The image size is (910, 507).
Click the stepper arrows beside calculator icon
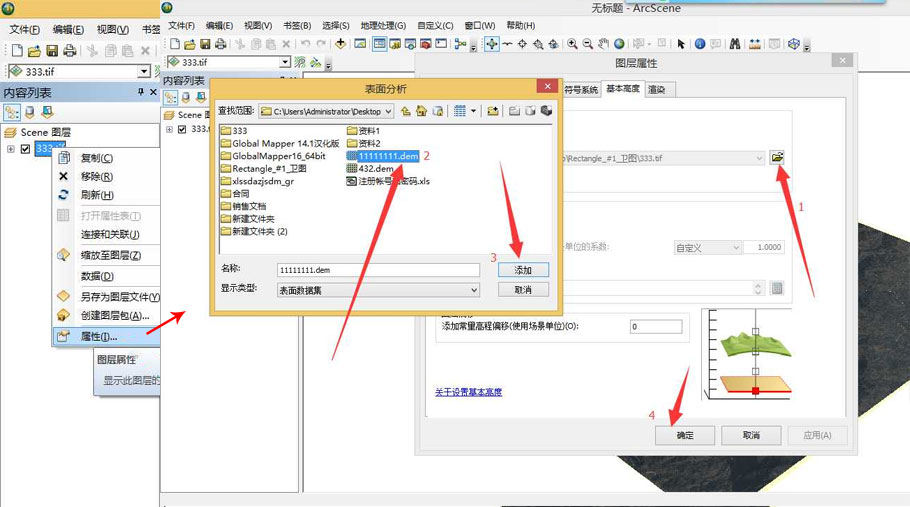pyautogui.click(x=758, y=288)
